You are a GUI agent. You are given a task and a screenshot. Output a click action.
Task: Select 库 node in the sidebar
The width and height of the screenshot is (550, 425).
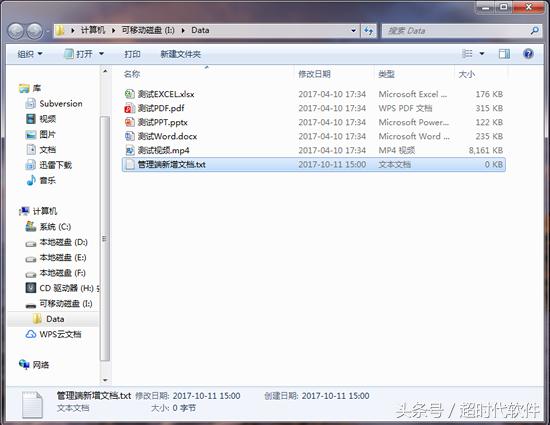pos(30,88)
